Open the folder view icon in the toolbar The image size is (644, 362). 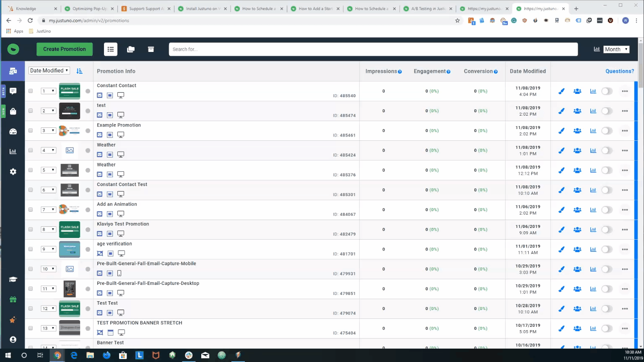130,49
